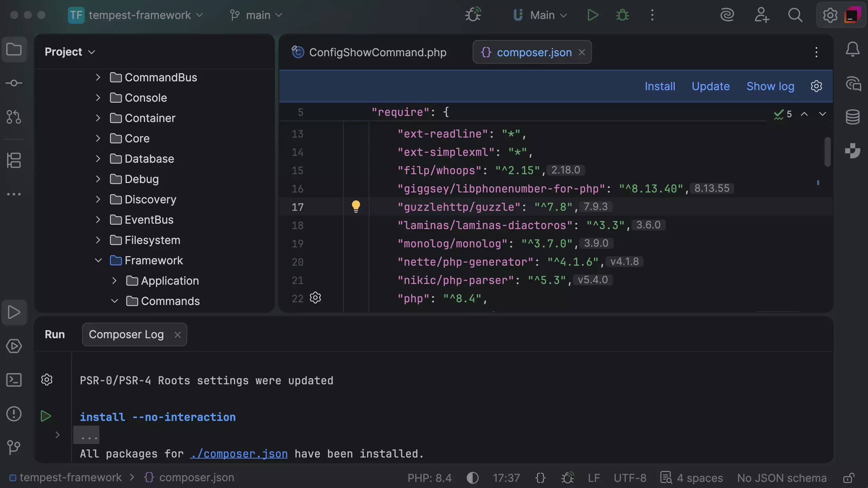Image resolution: width=868 pixels, height=488 pixels.
Task: Open the Terminal tool window icon
Action: point(14,380)
